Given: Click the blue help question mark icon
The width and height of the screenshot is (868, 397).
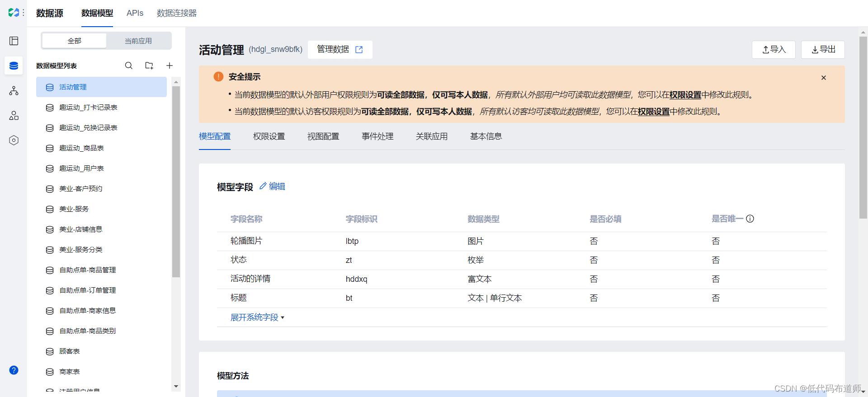Looking at the screenshot, I should click(x=14, y=370).
